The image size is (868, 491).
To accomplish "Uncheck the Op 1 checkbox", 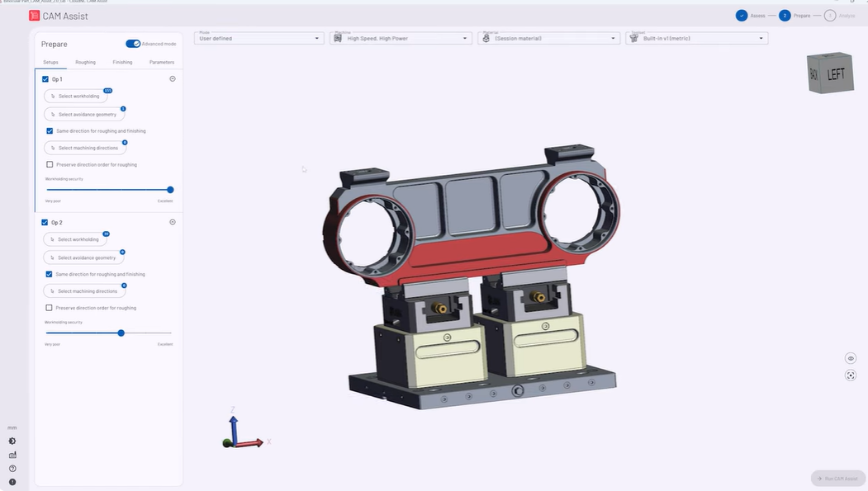I will click(x=45, y=79).
